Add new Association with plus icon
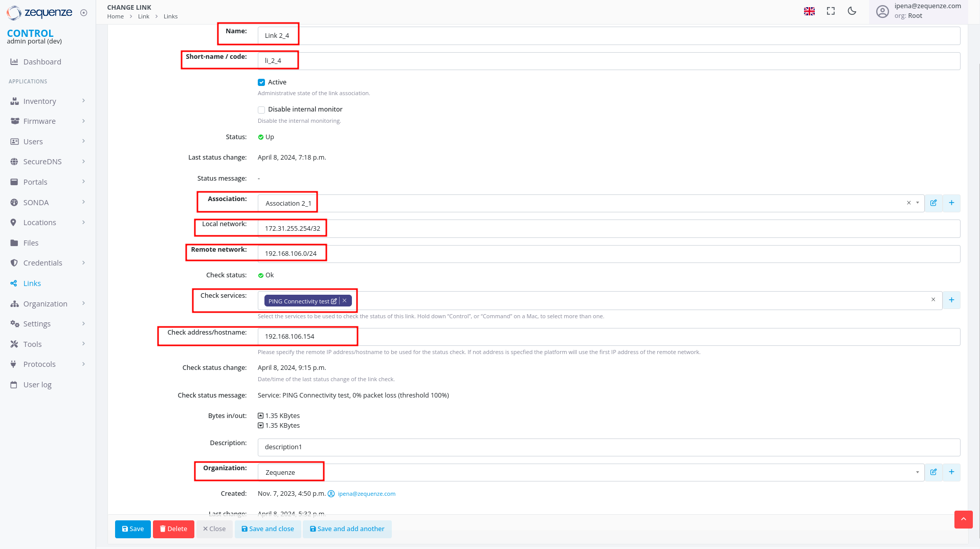 click(x=951, y=203)
